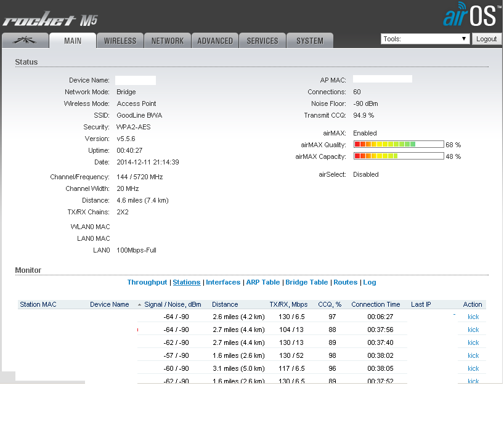
Task: Click the airMAX Quality value 68 %
Action: point(453,145)
